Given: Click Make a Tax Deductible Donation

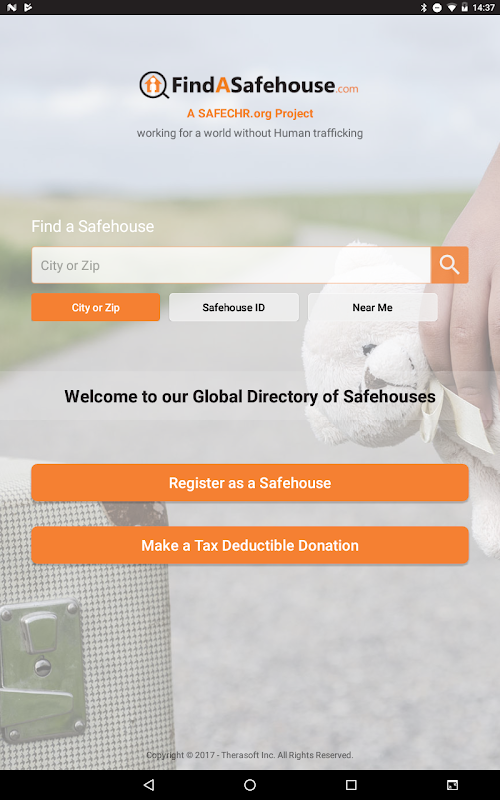Looking at the screenshot, I should pyautogui.click(x=250, y=545).
